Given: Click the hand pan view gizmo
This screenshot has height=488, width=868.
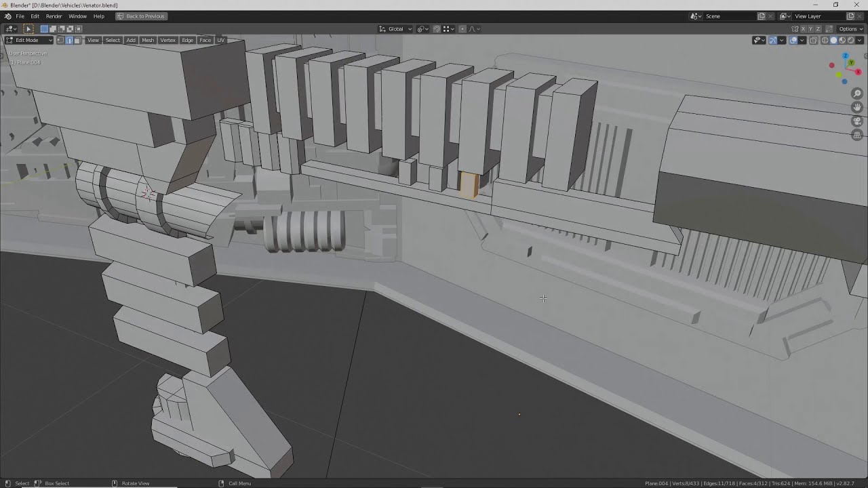Looking at the screenshot, I should pyautogui.click(x=857, y=107).
